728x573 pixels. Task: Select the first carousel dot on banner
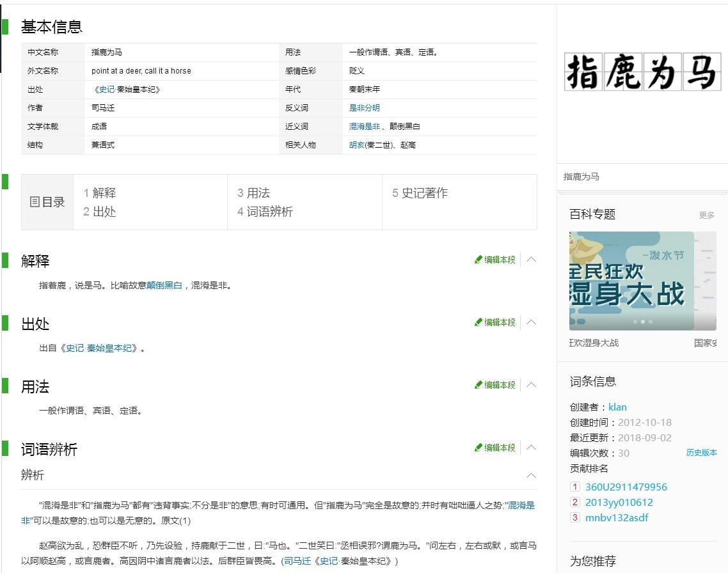[x=635, y=322]
